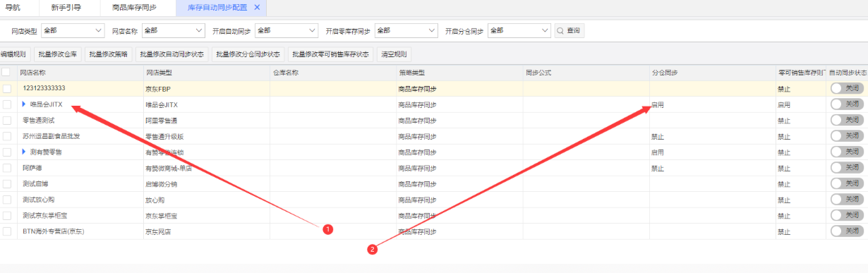Toggle auto-sync switch for 阿萨德 row
Image resolution: width=868 pixels, height=273 pixels.
coord(847,168)
